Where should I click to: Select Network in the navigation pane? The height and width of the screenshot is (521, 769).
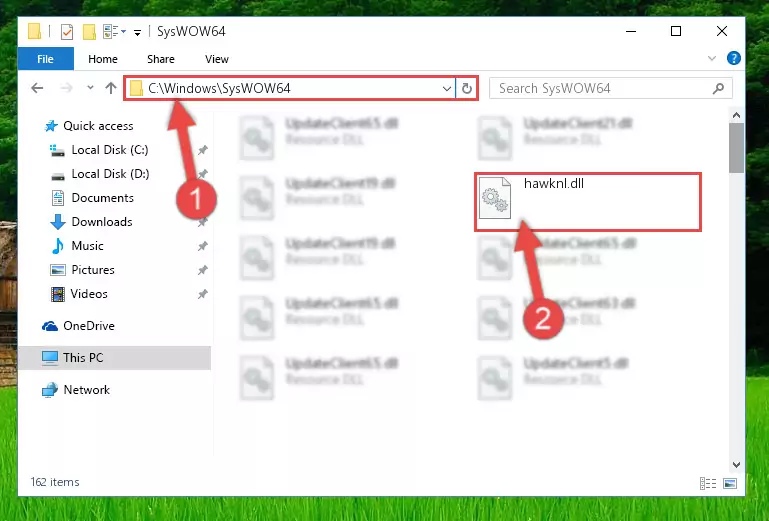click(x=87, y=390)
